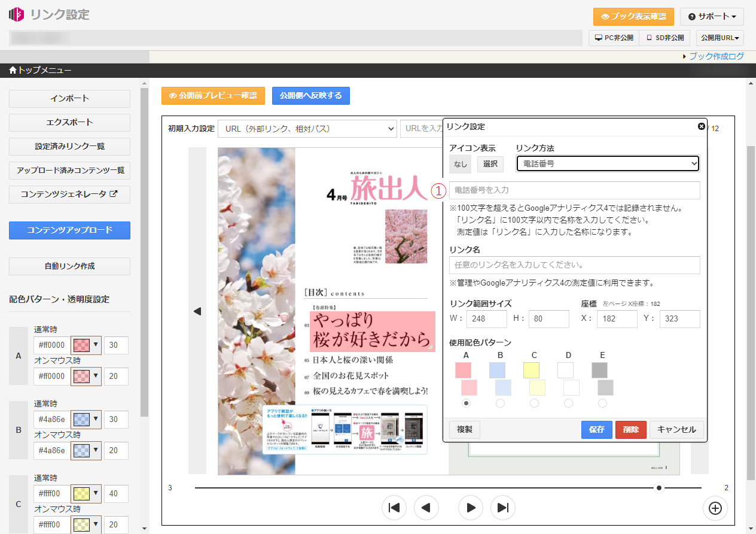
Task: Expand the 公開用URL dropdown
Action: pyautogui.click(x=720, y=38)
